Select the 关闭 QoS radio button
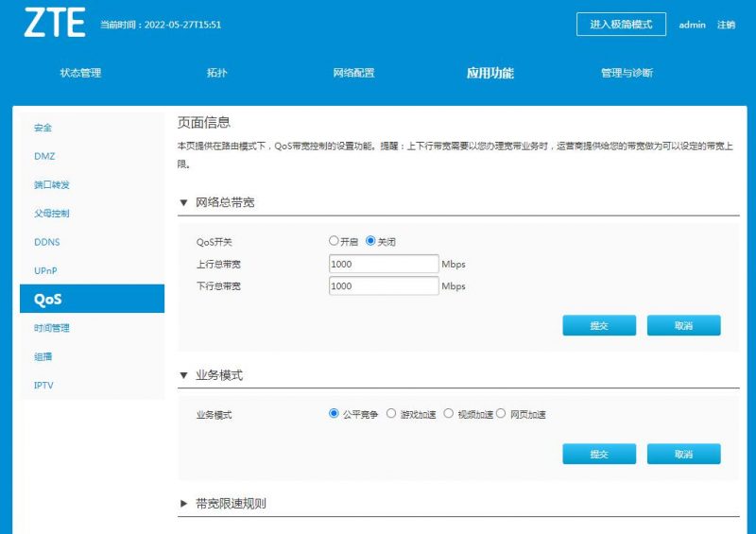Screen dimensions: 756x534 click(x=370, y=242)
